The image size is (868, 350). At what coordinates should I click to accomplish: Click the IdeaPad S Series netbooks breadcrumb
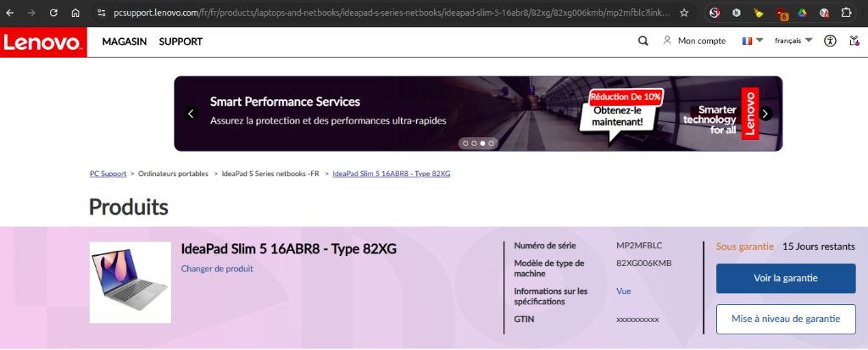[270, 174]
